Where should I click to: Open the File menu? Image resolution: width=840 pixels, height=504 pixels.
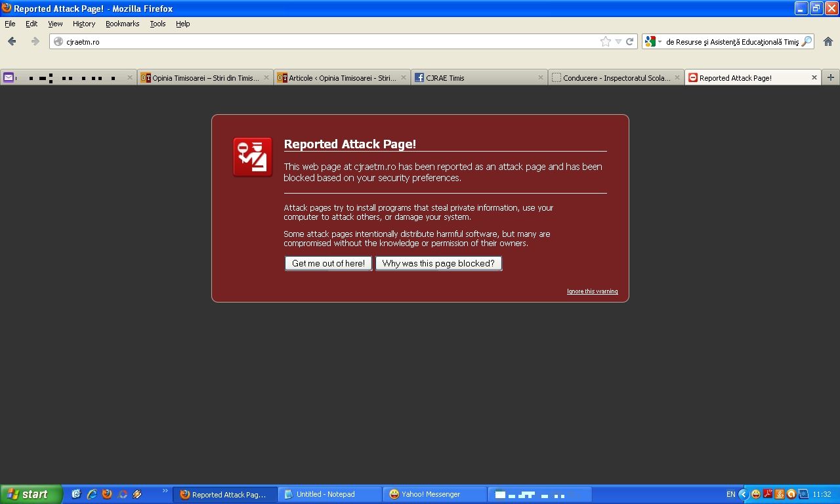coord(10,24)
